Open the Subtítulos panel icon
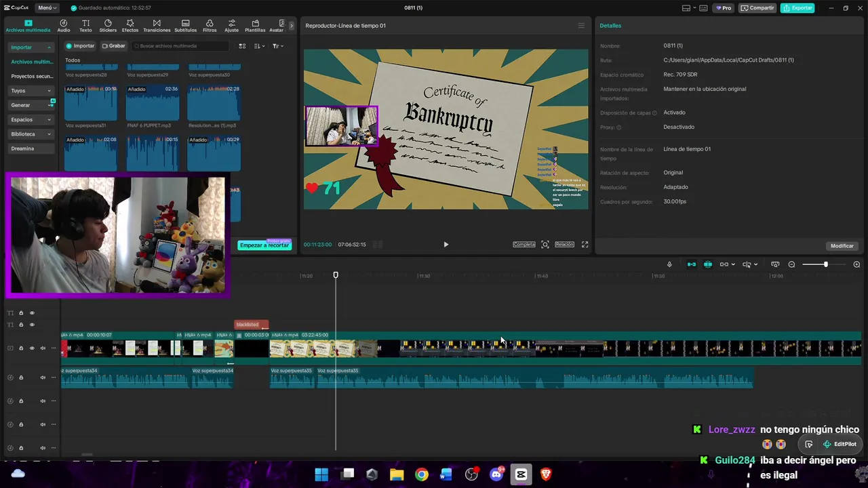The width and height of the screenshot is (868, 488). pyautogui.click(x=185, y=26)
